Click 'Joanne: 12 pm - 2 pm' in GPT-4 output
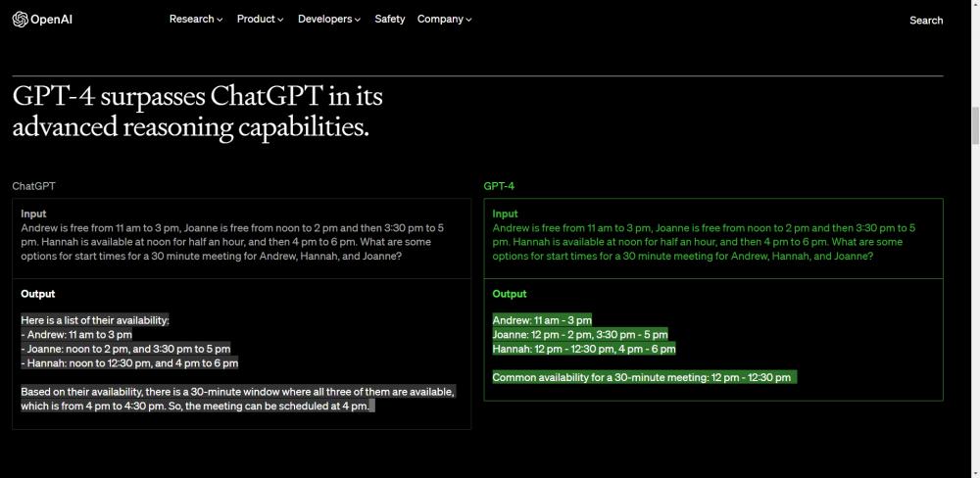 [x=580, y=334]
